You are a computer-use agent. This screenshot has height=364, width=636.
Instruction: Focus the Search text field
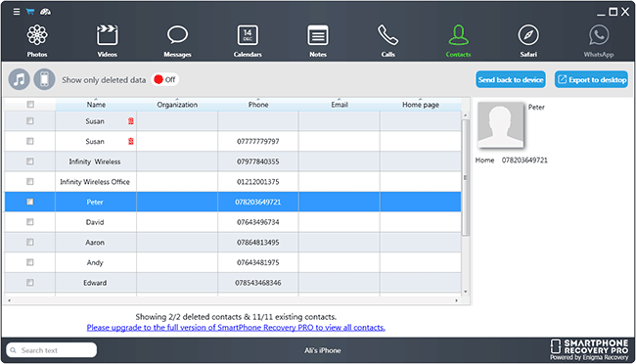tap(52, 349)
